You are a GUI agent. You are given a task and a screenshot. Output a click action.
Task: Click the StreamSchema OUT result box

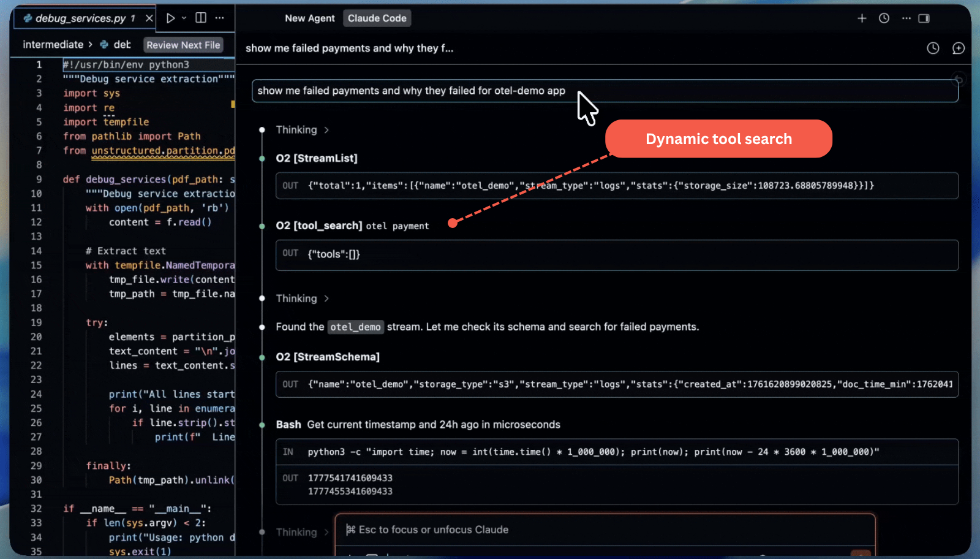click(617, 384)
